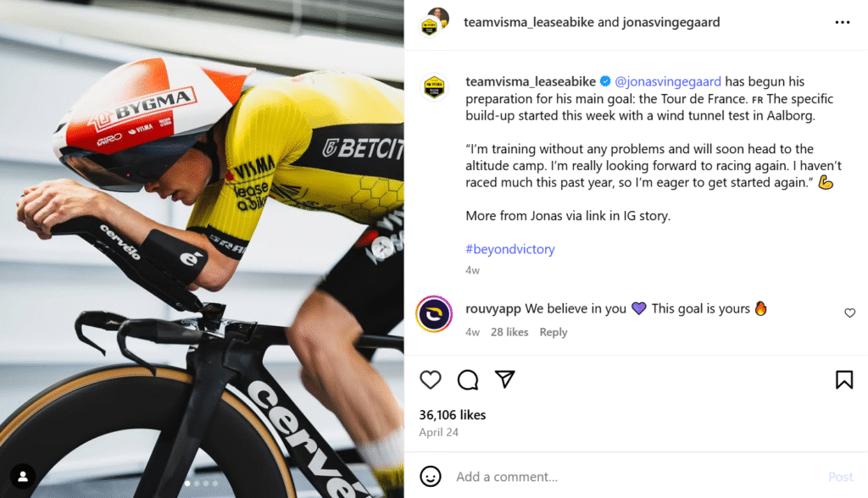The height and width of the screenshot is (498, 868).
Task: Open the @jonasvingegaard mention link
Action: click(668, 82)
